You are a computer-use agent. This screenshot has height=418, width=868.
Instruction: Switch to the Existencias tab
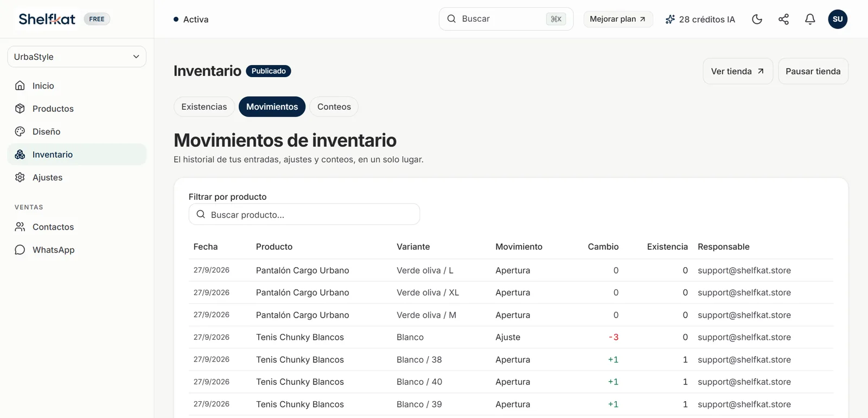(204, 107)
